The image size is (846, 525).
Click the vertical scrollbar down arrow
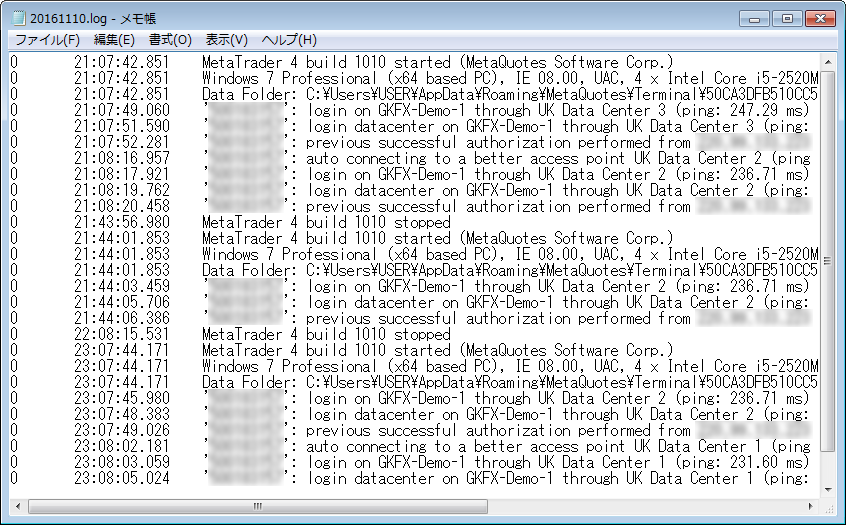tap(828, 489)
